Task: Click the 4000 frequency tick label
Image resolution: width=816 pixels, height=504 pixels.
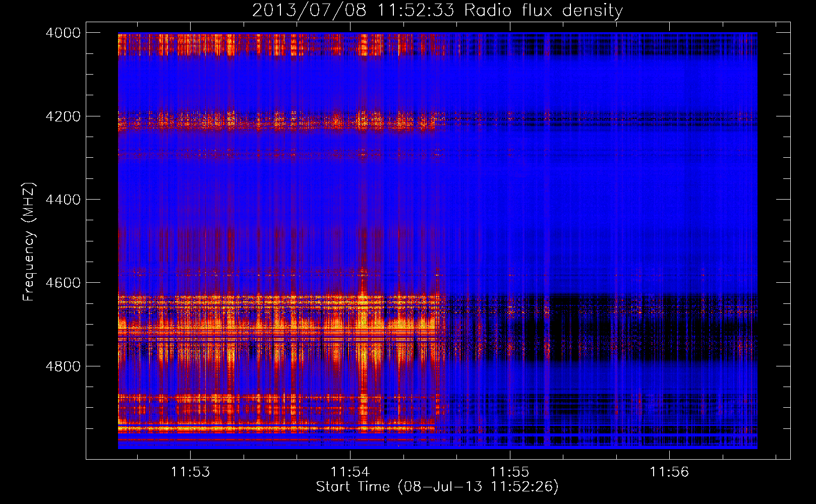Action: click(63, 33)
